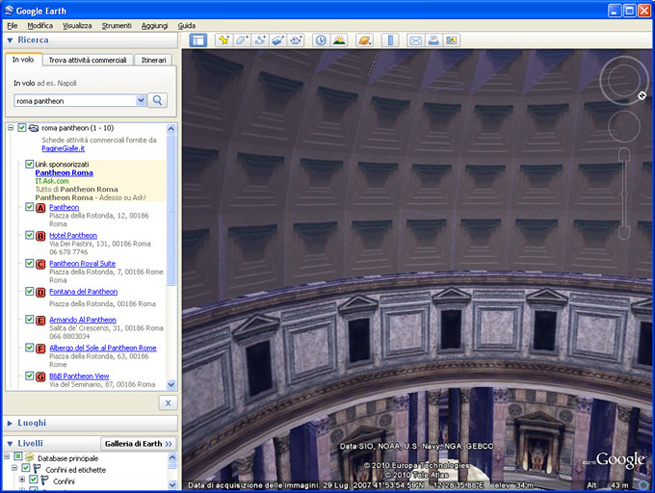Click the search results folder icon
655x493 pixels.
[x=33, y=128]
